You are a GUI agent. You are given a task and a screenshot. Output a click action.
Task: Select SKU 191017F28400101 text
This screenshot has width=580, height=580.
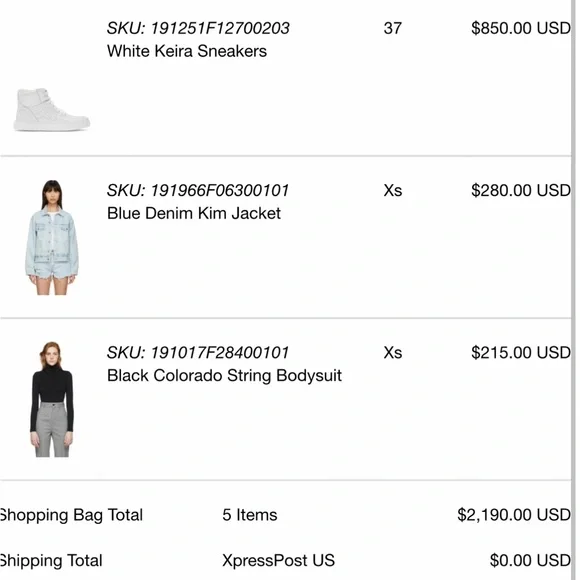point(198,353)
